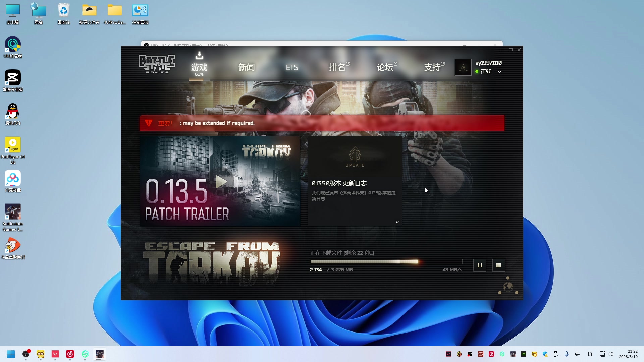Open the ETS tab

(x=292, y=67)
